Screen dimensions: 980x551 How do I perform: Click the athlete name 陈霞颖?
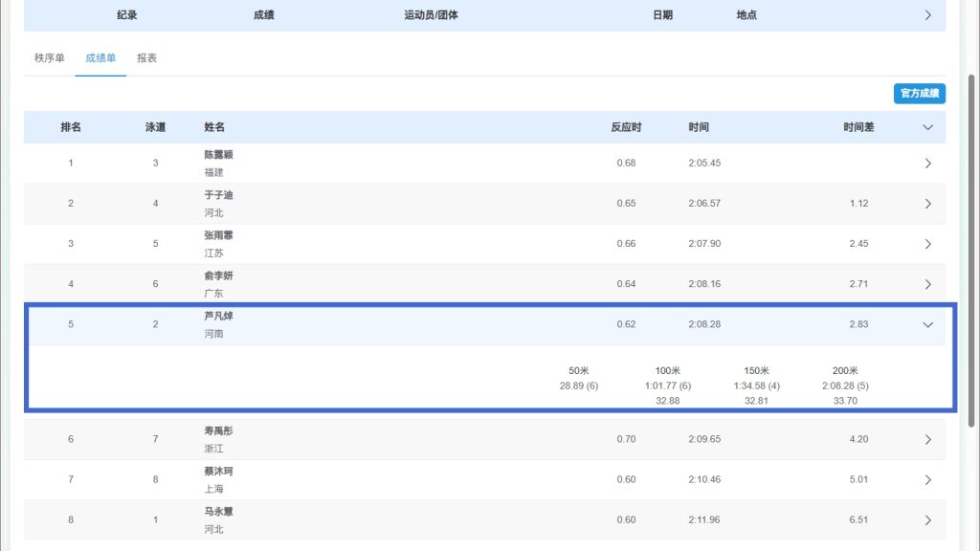point(218,155)
